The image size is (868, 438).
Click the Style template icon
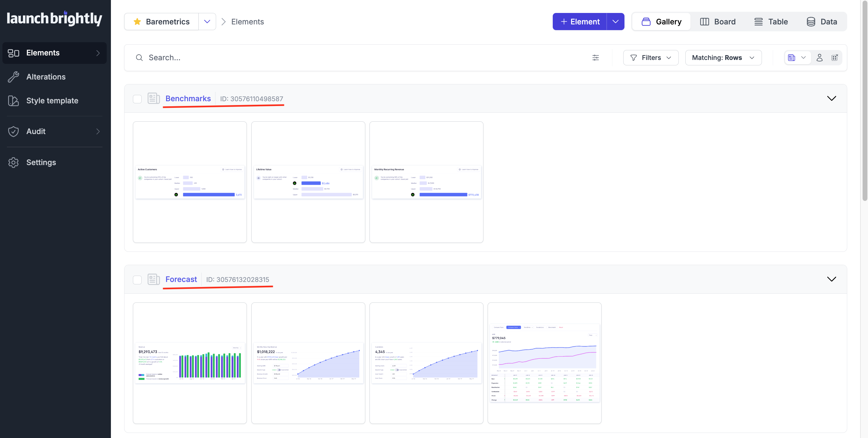click(14, 101)
